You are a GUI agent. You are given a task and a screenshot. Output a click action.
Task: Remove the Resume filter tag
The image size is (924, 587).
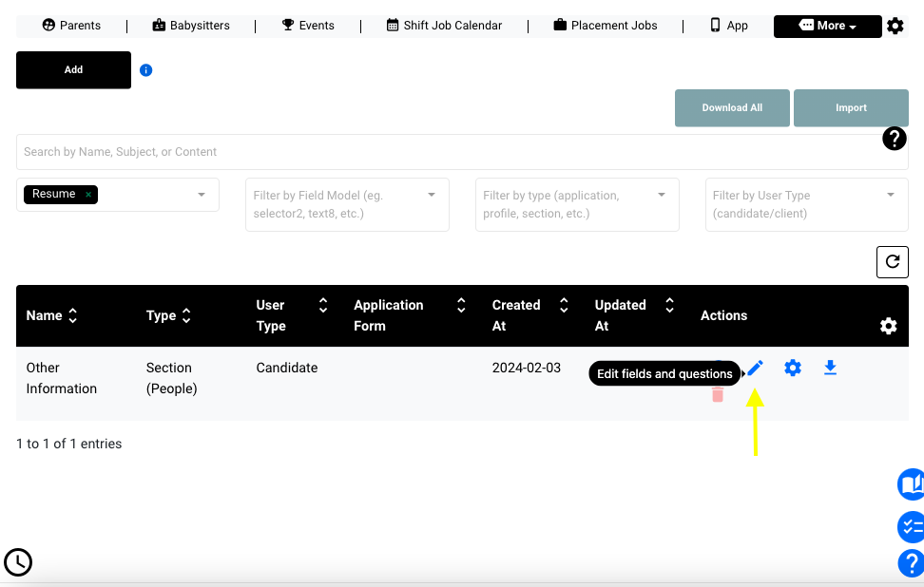88,195
